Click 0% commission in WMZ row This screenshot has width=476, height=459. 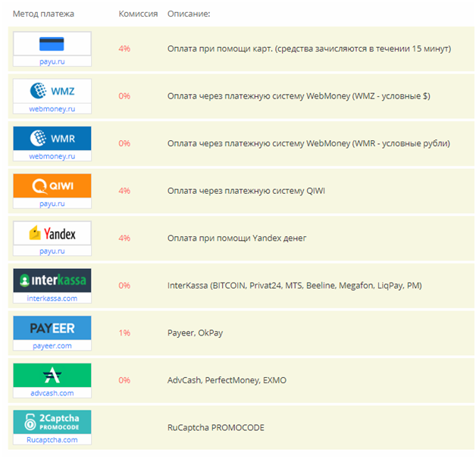click(124, 96)
